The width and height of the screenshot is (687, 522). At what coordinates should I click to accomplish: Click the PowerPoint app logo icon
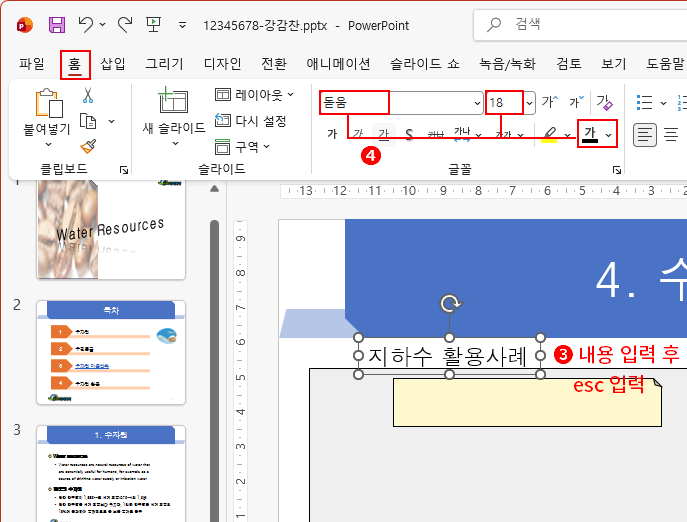click(x=25, y=25)
